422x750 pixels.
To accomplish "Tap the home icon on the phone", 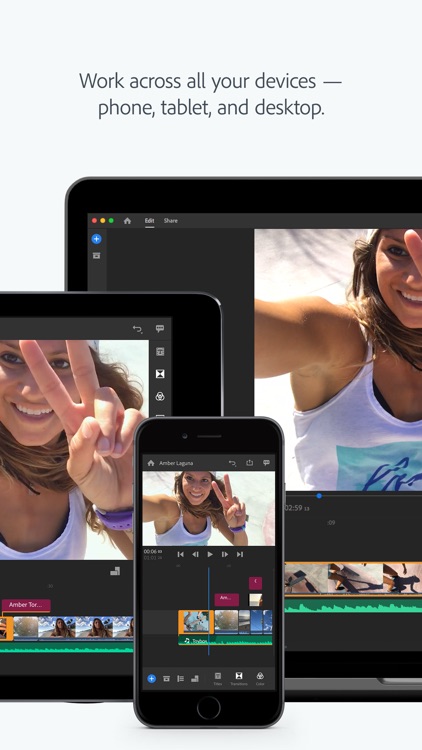I will click(x=151, y=463).
